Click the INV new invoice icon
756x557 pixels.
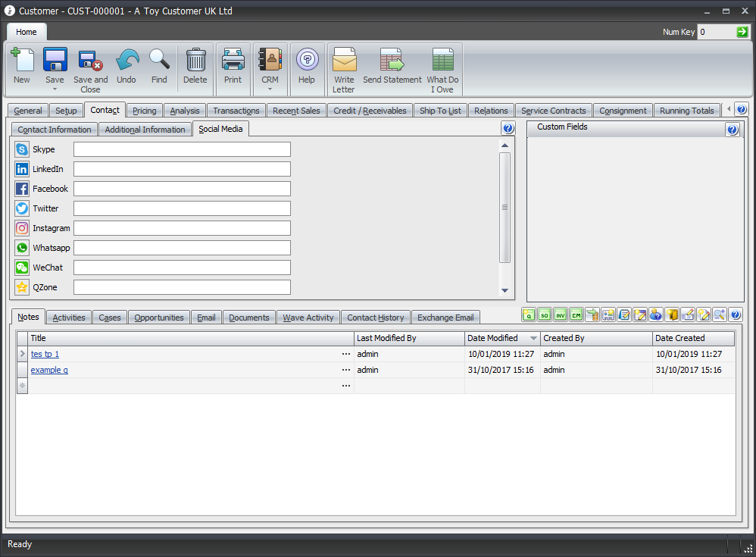[561, 315]
